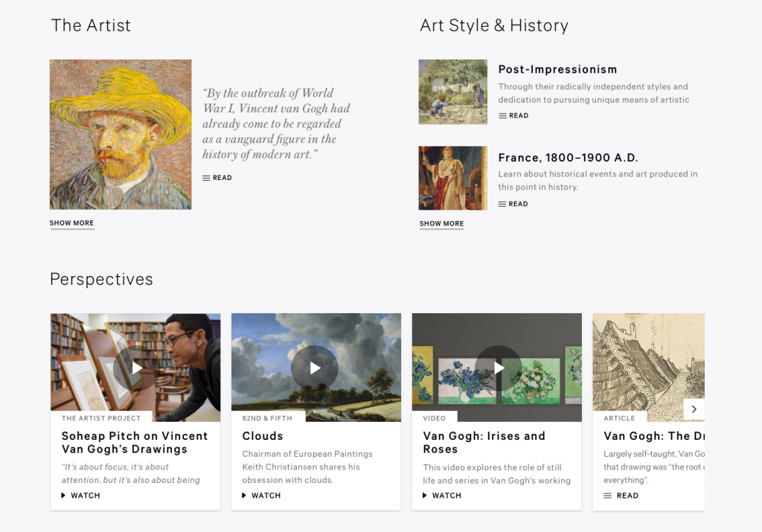Image resolution: width=762 pixels, height=532 pixels.
Task: Click the VIDEO label on the card
Action: click(x=435, y=418)
